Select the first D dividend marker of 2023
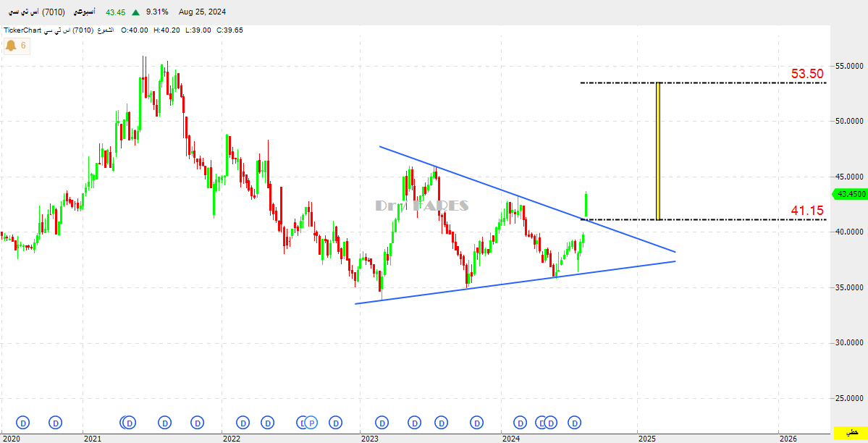Screen dimensions: 868x443 (382, 423)
